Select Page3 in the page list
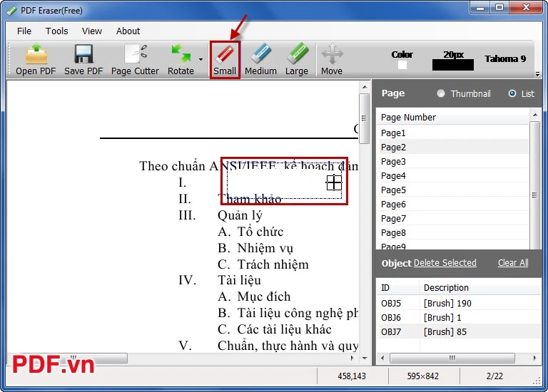The image size is (548, 392). [x=453, y=162]
